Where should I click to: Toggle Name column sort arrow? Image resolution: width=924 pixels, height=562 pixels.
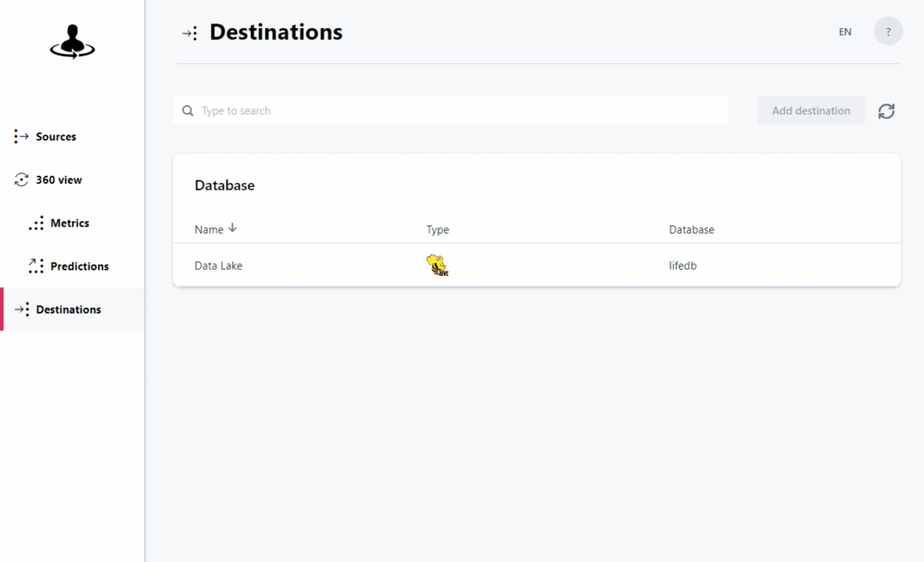click(233, 228)
